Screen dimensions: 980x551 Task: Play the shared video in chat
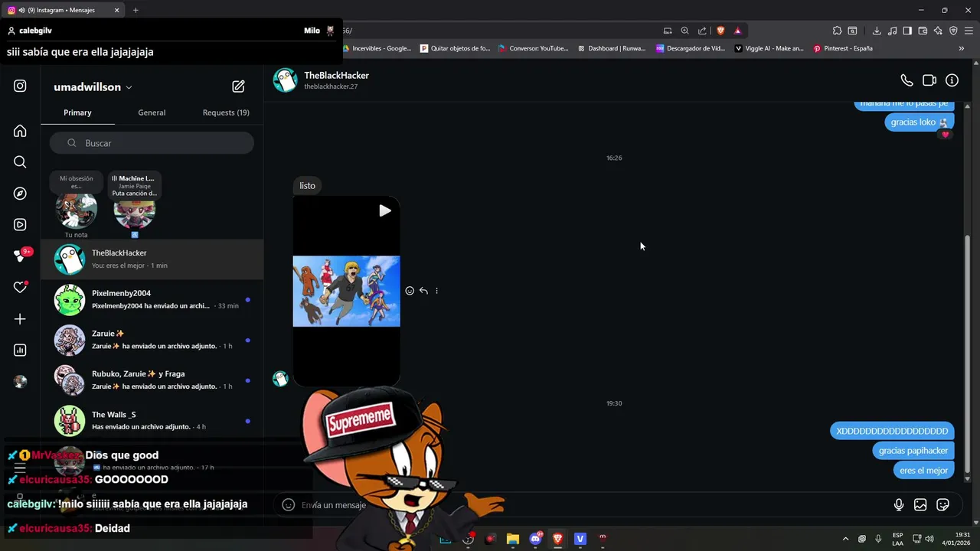coord(385,210)
